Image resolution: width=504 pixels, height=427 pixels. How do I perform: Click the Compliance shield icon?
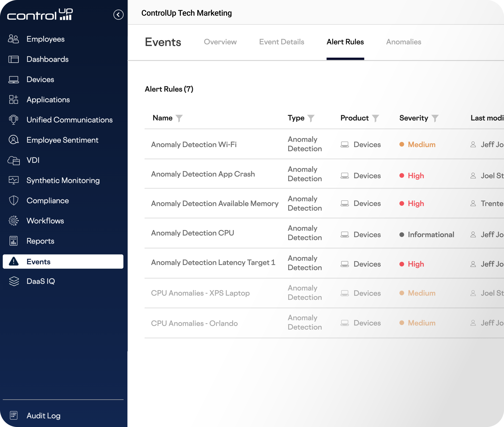[14, 200]
